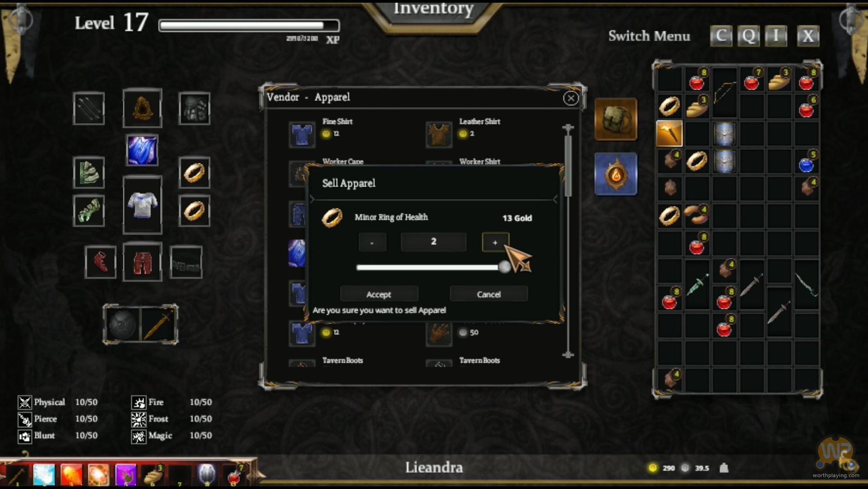The height and width of the screenshot is (489, 868).
Task: Switch to the C menu
Action: click(x=721, y=36)
